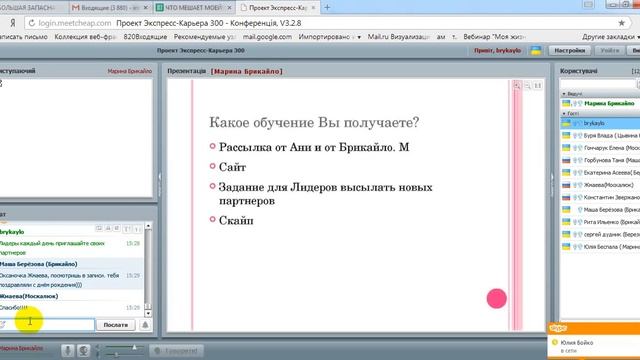640x360 pixels.
Task: Select user Рита Ильенко in the list
Action: tap(600, 222)
